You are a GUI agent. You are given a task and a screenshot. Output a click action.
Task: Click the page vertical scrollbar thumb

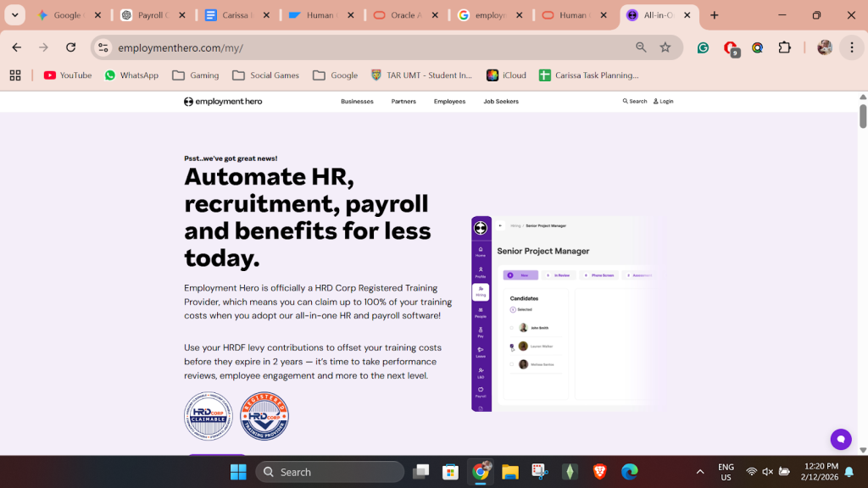tap(862, 116)
